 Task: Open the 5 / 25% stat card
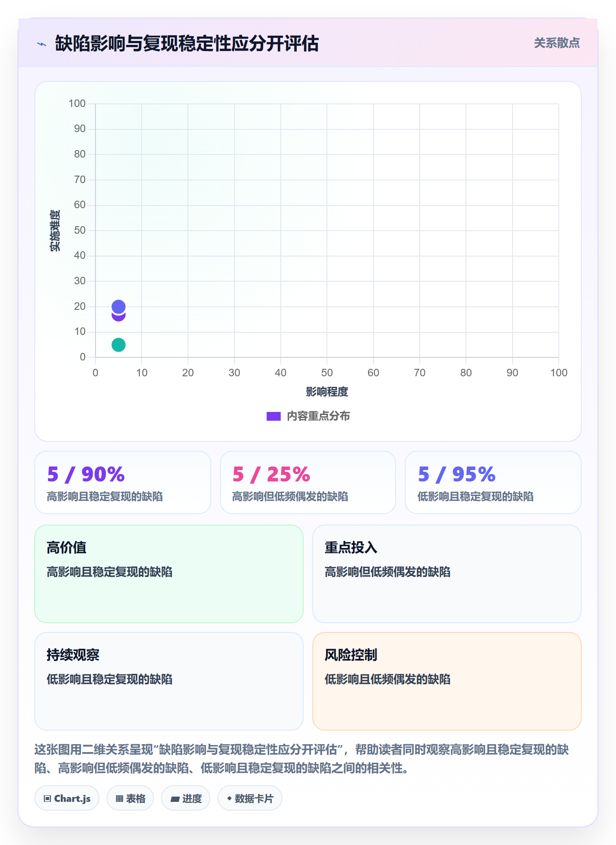[308, 482]
